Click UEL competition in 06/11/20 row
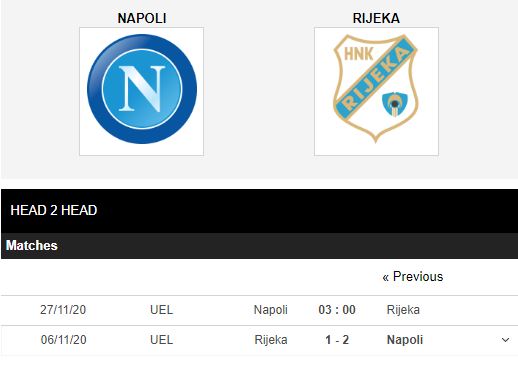This screenshot has height=376, width=518. tap(161, 340)
